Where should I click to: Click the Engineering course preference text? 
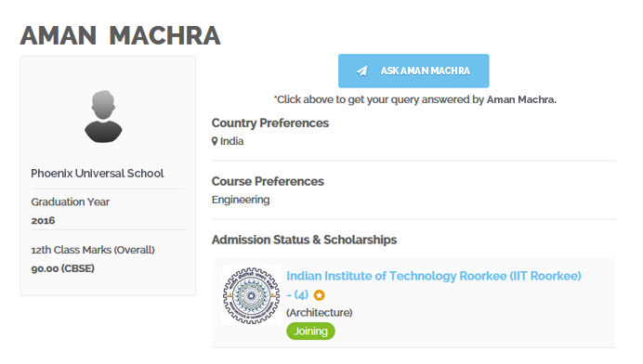[241, 200]
